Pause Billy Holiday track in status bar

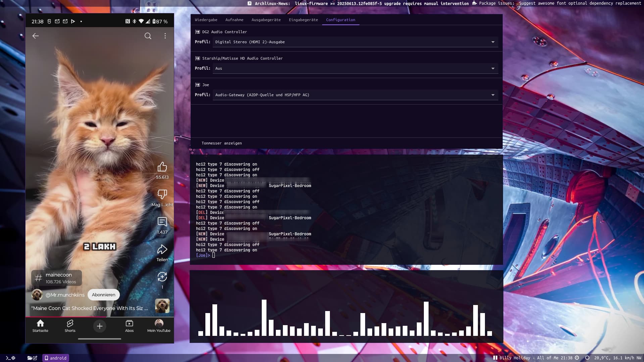pyautogui.click(x=495, y=358)
